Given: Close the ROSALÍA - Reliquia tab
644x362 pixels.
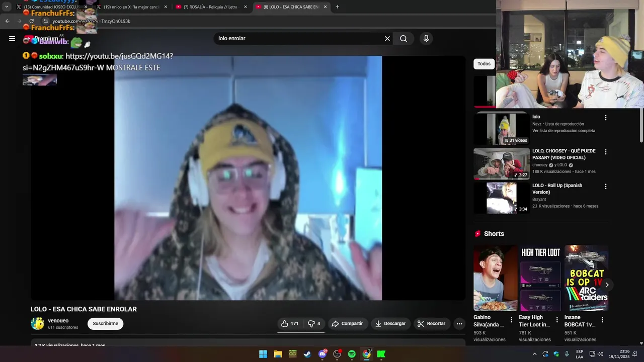Looking at the screenshot, I should [246, 7].
